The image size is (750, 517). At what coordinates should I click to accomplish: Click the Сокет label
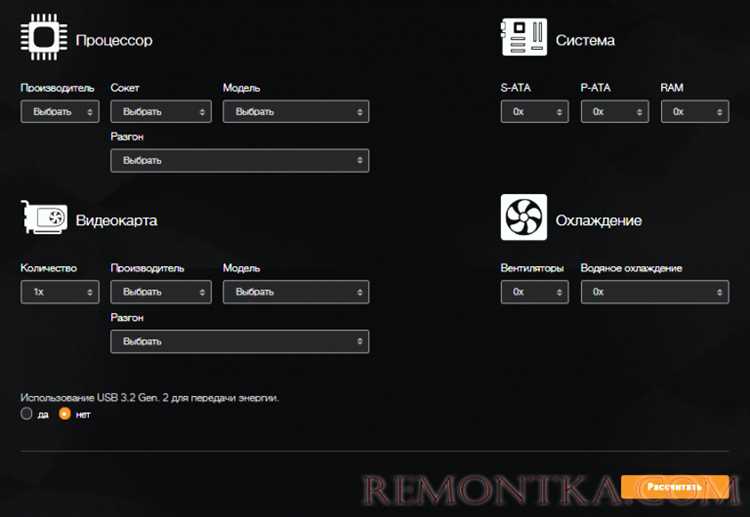(124, 88)
